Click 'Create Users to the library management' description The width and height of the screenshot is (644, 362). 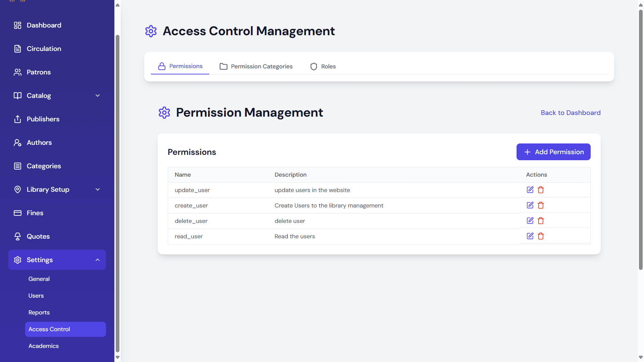click(329, 206)
